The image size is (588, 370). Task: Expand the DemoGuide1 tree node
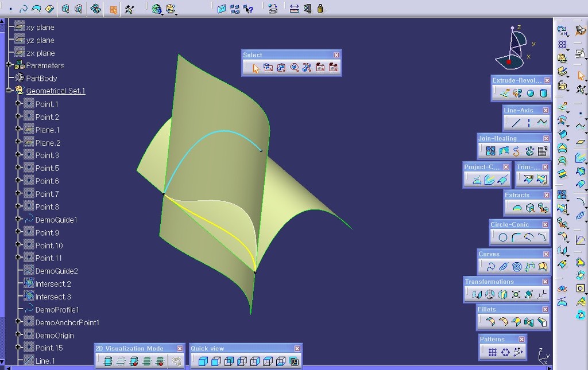(18, 220)
